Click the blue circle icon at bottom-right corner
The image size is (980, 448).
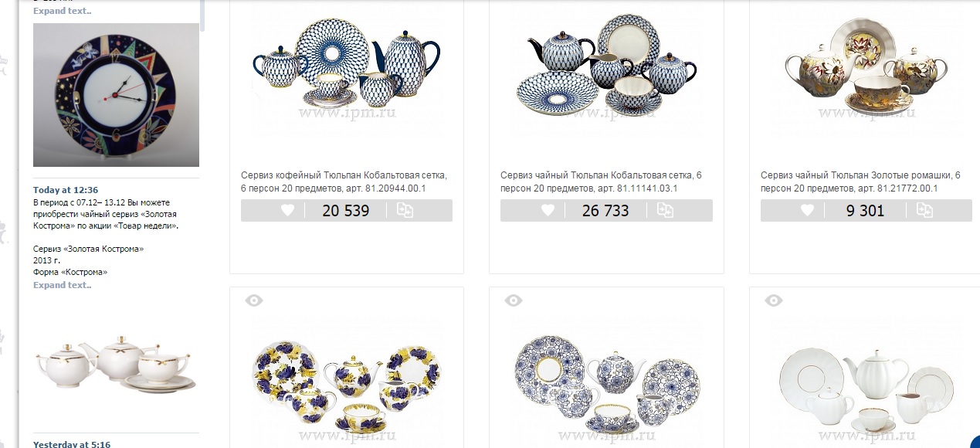tap(975, 442)
